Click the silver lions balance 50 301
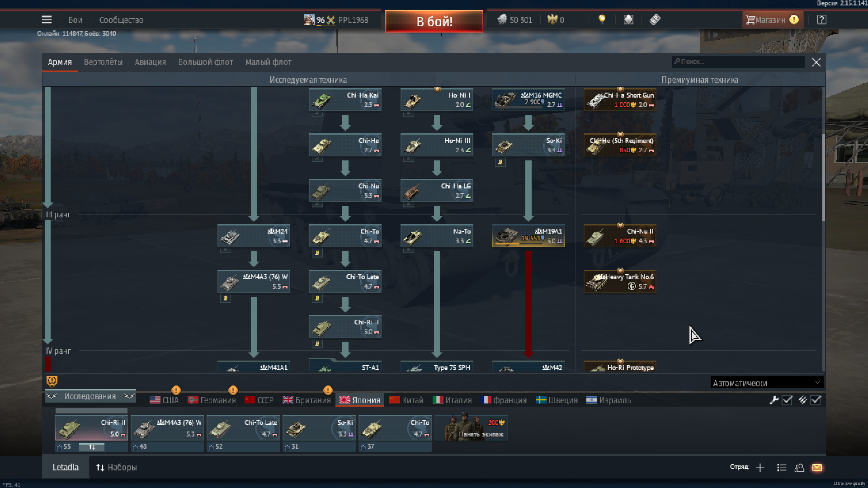868x488 pixels. tap(515, 20)
